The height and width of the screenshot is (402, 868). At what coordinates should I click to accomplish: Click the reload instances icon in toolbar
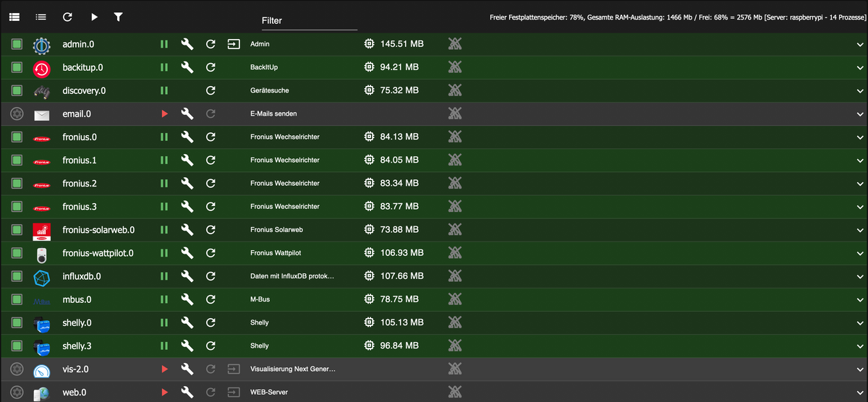pyautogui.click(x=67, y=16)
